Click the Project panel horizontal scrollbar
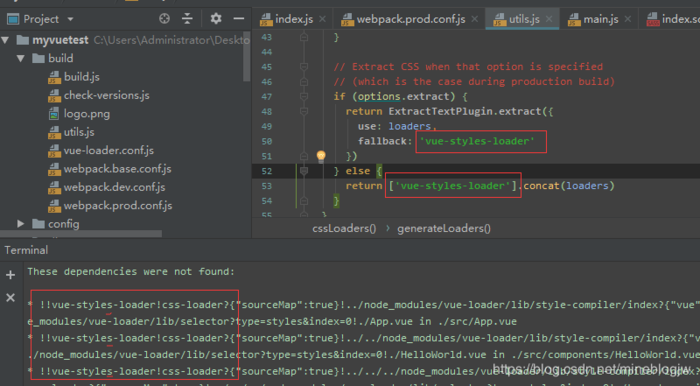This screenshot has width=700, height=386. [81, 233]
